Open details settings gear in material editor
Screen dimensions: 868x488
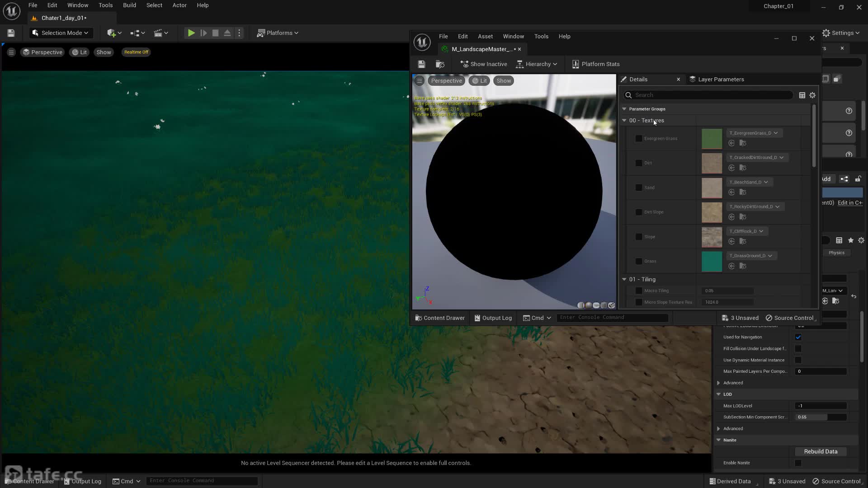[x=812, y=95]
